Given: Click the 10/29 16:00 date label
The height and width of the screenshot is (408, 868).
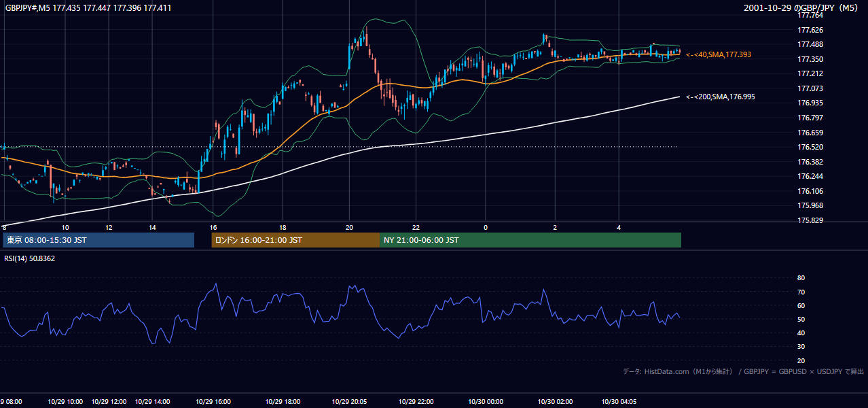Looking at the screenshot, I should pyautogui.click(x=213, y=402).
